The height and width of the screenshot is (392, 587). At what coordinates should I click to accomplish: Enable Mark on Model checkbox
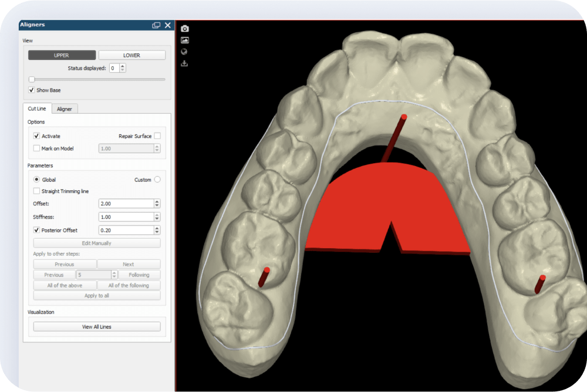click(x=36, y=148)
